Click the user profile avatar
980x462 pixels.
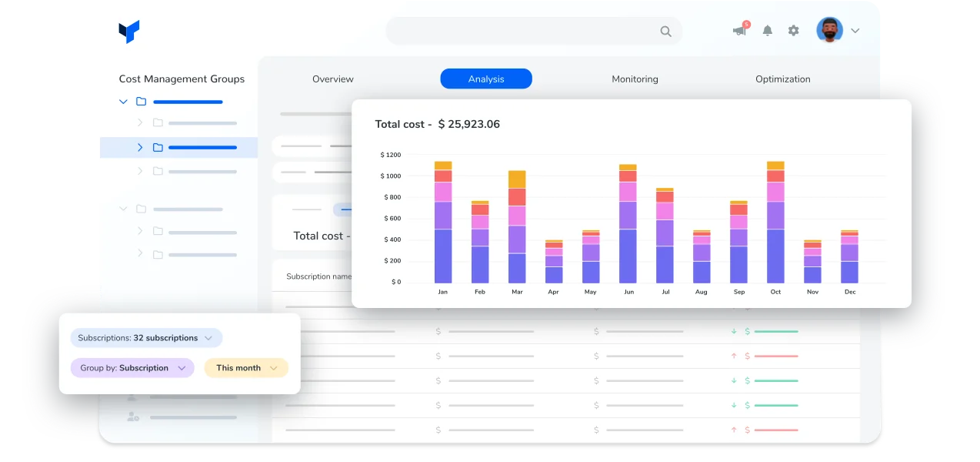point(829,31)
